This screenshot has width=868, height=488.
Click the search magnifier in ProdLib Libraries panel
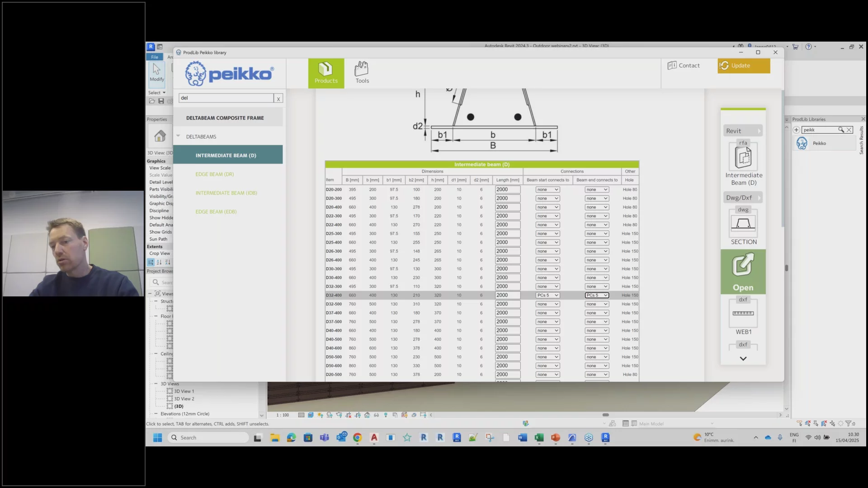[x=841, y=130]
